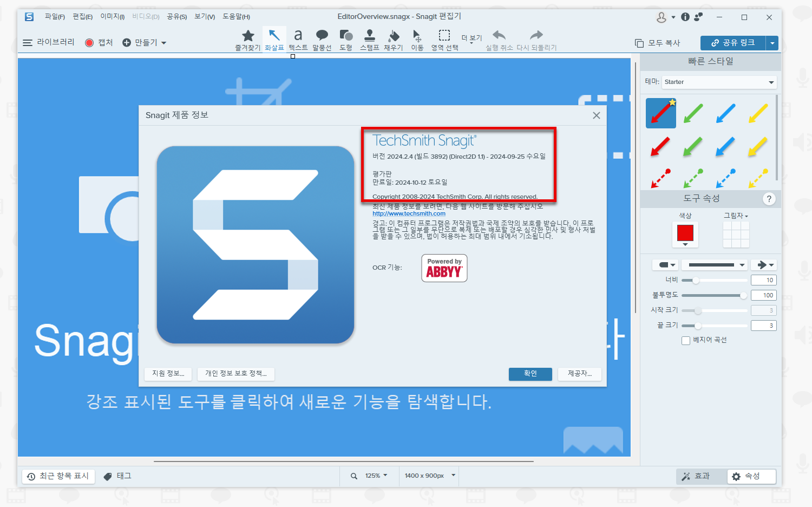Select the Stamp (스탬프) tool
This screenshot has width=812, height=507.
coord(370,40)
